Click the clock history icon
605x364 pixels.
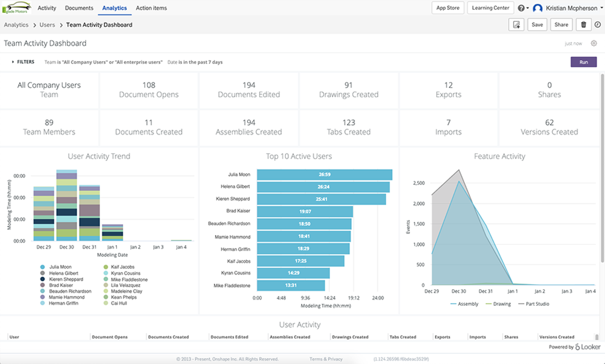click(597, 25)
